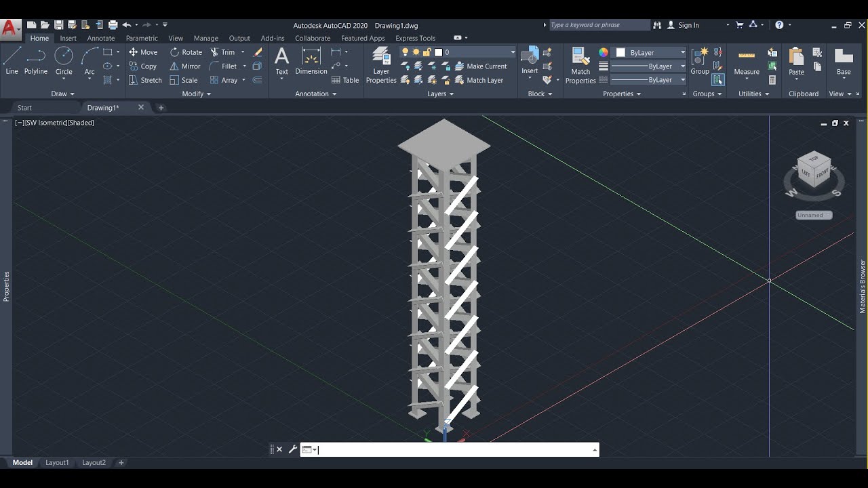Expand the Groups panel
868x488 pixels.
(x=707, y=94)
